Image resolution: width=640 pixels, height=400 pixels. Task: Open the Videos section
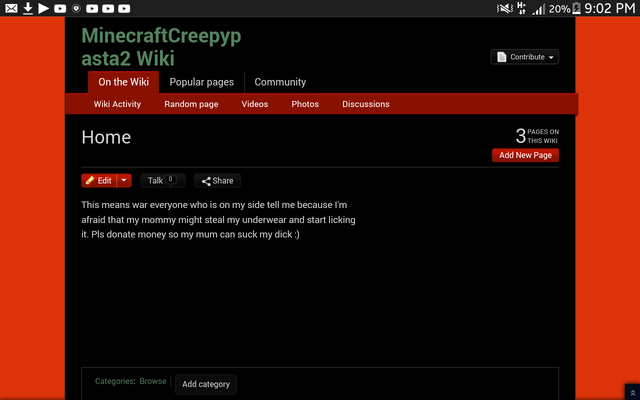click(x=255, y=104)
